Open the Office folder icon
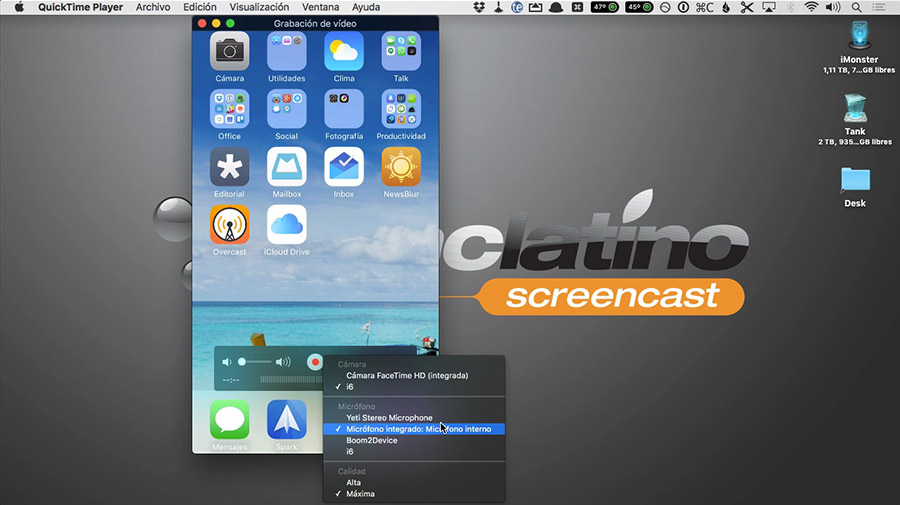Image resolution: width=900 pixels, height=505 pixels. (230, 109)
